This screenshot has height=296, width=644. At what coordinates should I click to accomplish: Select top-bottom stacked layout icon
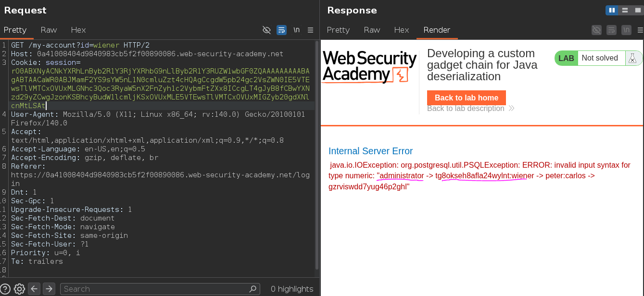(x=624, y=10)
